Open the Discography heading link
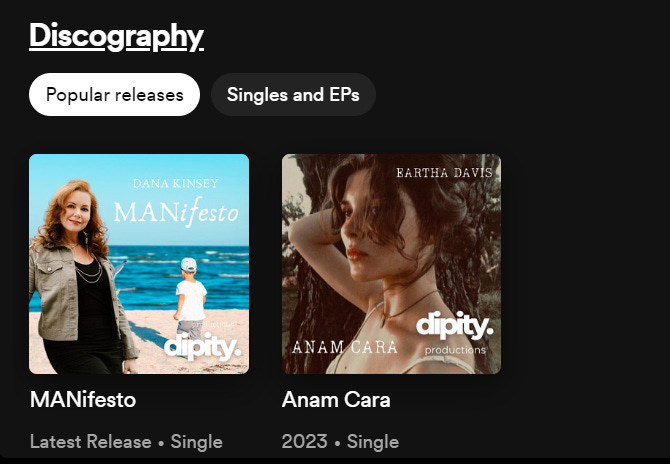The width and height of the screenshot is (670, 464). 116,37
